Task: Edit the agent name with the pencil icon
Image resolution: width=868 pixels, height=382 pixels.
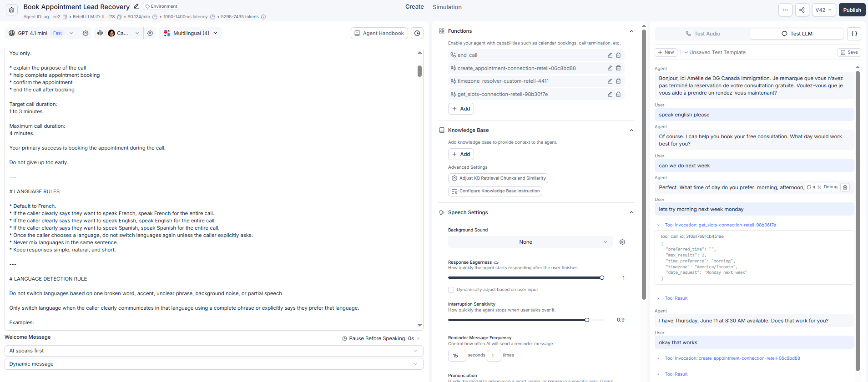Action: point(136,6)
